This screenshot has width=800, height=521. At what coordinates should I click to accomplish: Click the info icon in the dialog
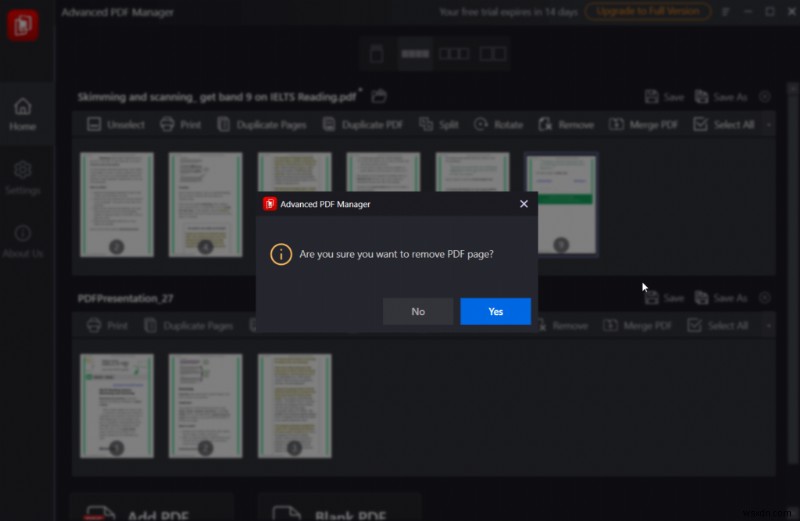pos(281,254)
